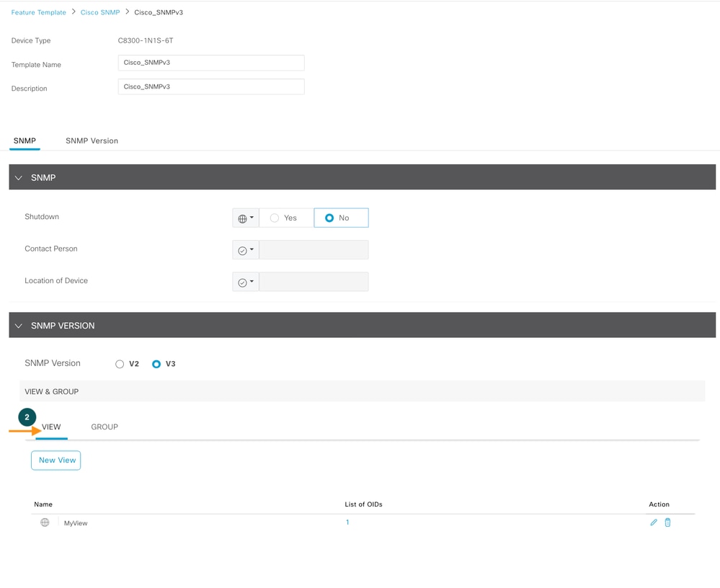Click the globe icon beside MyView
This screenshot has height=588, width=720.
[45, 522]
